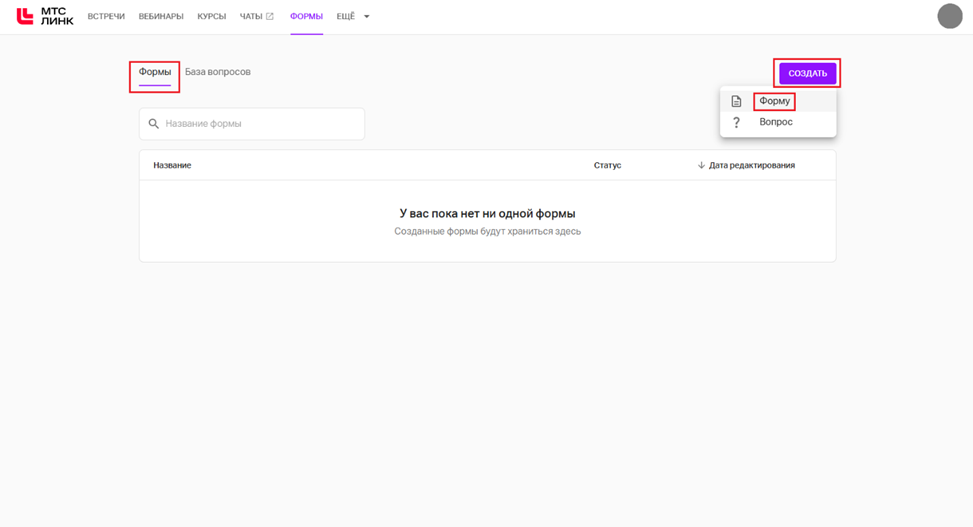Open the user profile avatar
Viewport: 973px width, 527px height.
[949, 16]
